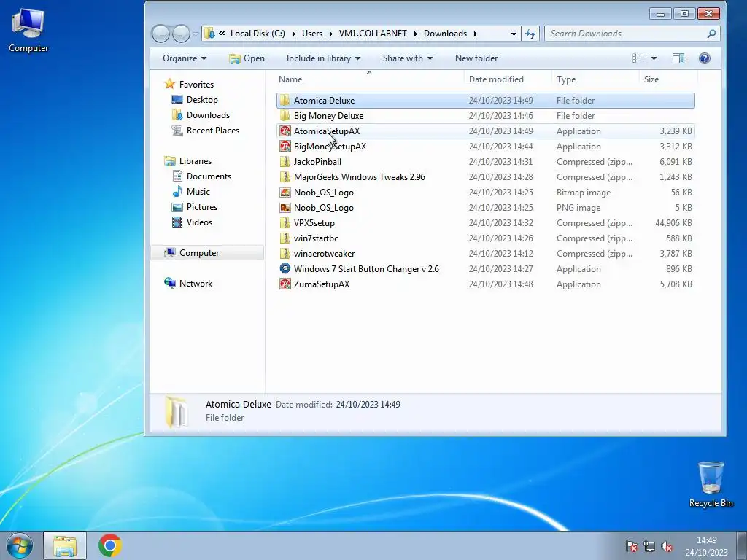
Task: Click the ZumaSetupAX application icon
Action: click(285, 284)
